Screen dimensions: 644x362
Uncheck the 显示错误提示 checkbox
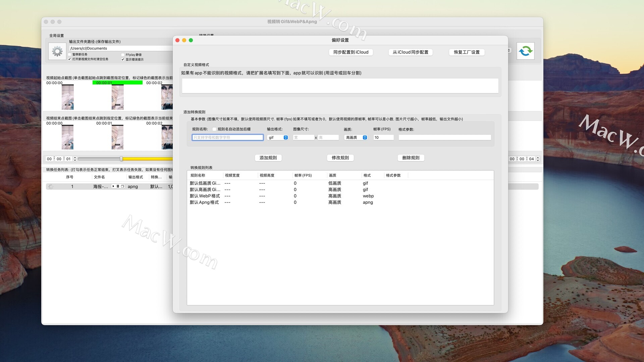click(123, 59)
